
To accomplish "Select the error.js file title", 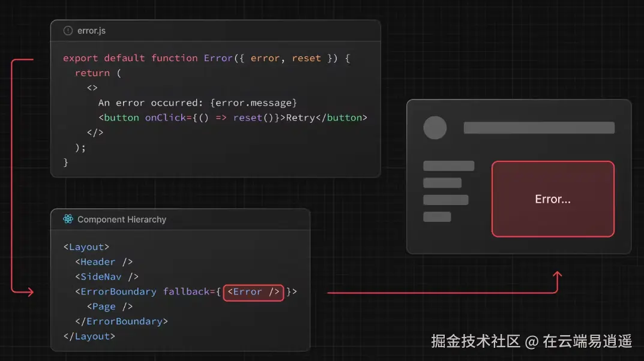I will pos(91,31).
